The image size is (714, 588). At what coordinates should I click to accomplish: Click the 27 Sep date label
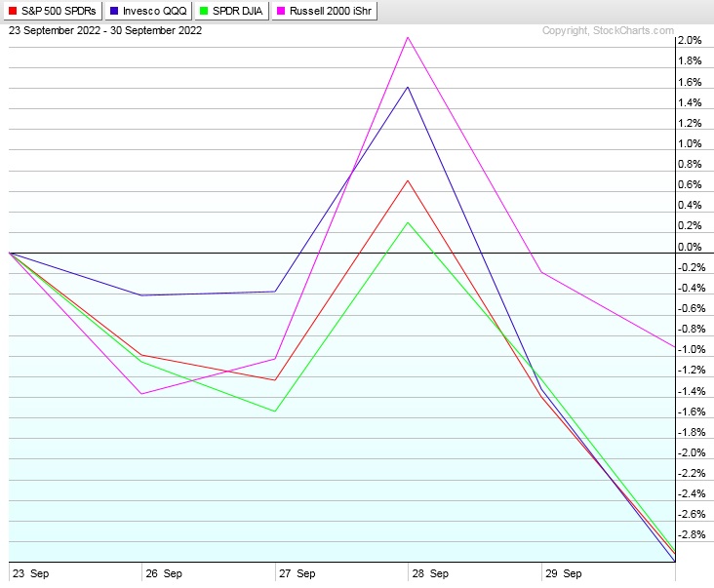click(x=297, y=573)
